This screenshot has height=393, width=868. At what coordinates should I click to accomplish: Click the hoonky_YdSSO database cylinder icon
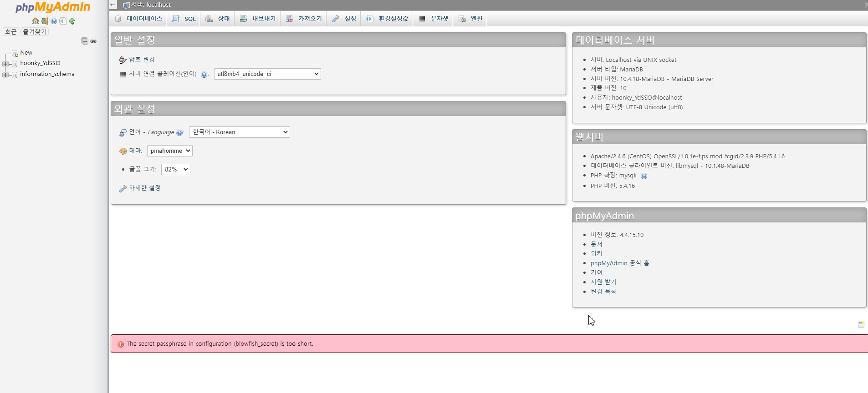(x=15, y=64)
